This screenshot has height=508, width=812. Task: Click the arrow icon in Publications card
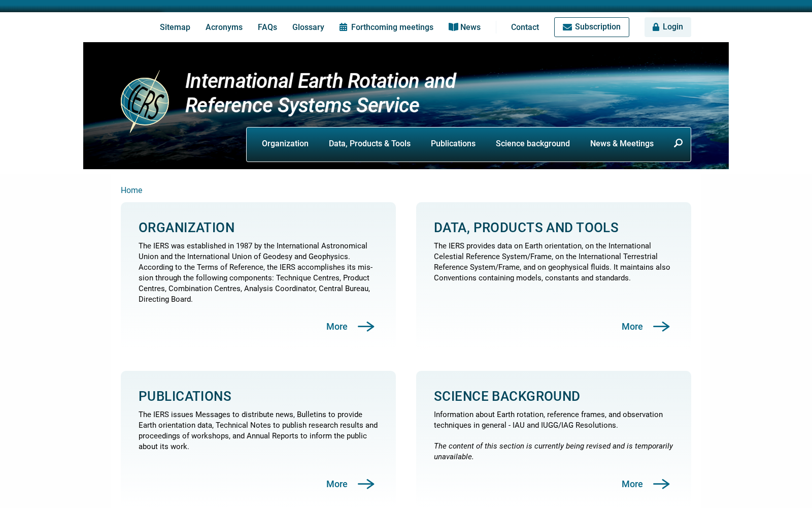[366, 484]
